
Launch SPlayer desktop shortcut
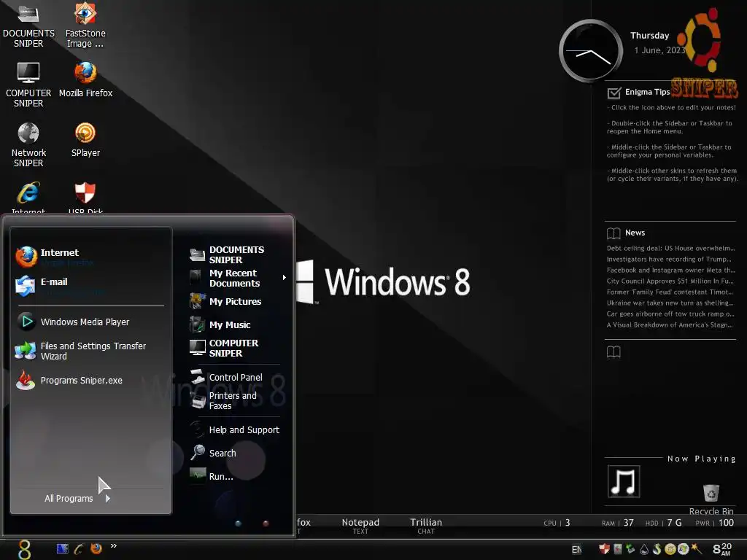85,140
